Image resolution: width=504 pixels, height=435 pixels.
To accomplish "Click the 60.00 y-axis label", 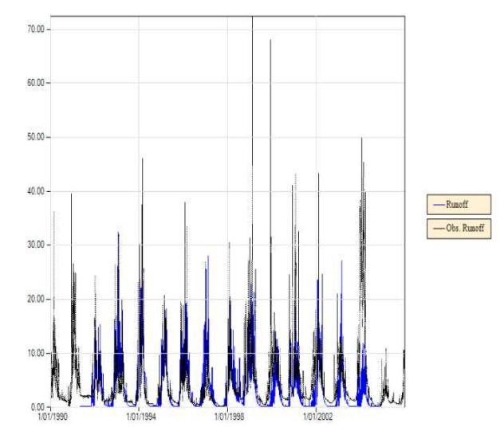I will click(36, 83).
